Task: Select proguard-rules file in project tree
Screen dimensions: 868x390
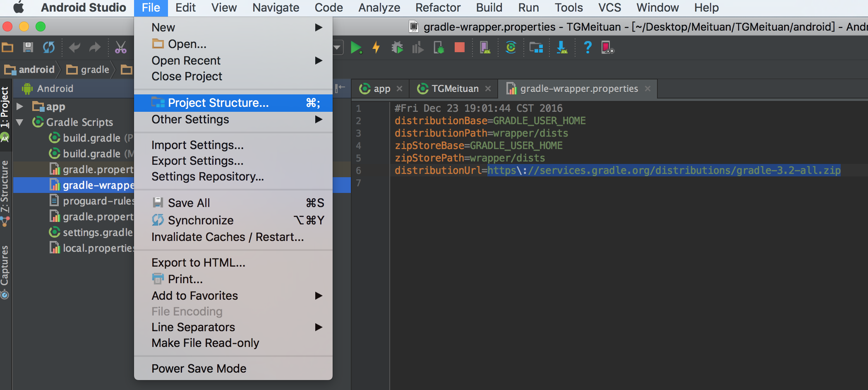Action: pos(92,201)
